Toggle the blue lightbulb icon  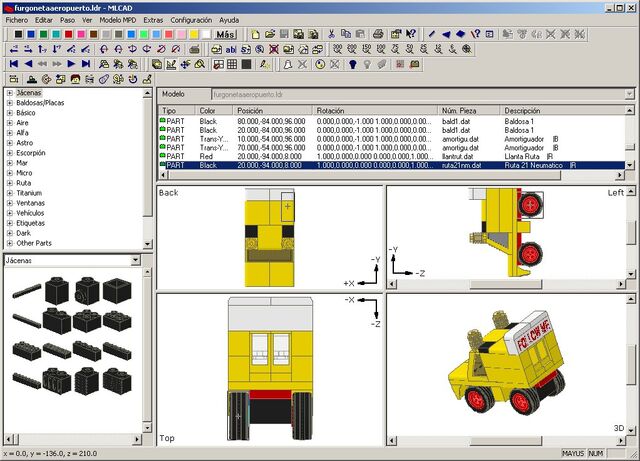353,64
